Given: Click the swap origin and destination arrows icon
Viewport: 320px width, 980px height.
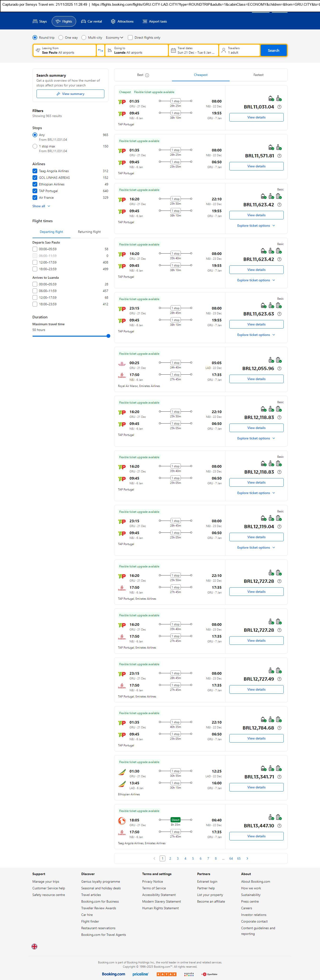Looking at the screenshot, I should coord(101,51).
